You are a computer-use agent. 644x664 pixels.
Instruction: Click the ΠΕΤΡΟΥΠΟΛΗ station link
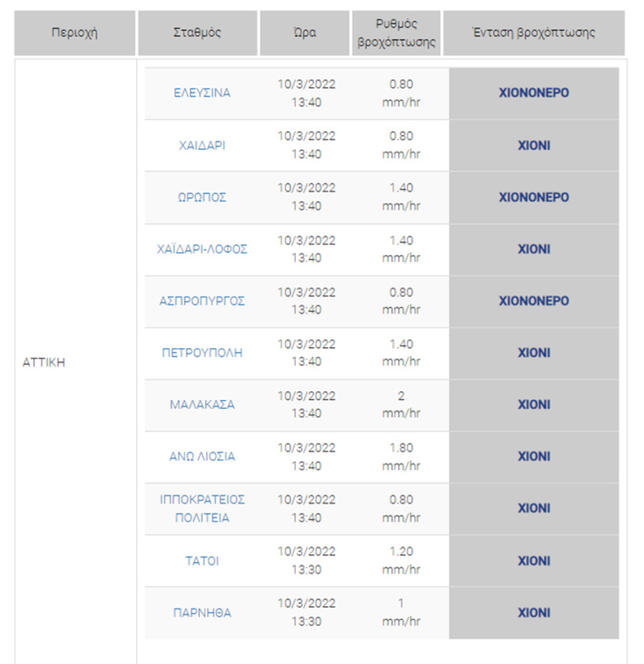pos(202,353)
